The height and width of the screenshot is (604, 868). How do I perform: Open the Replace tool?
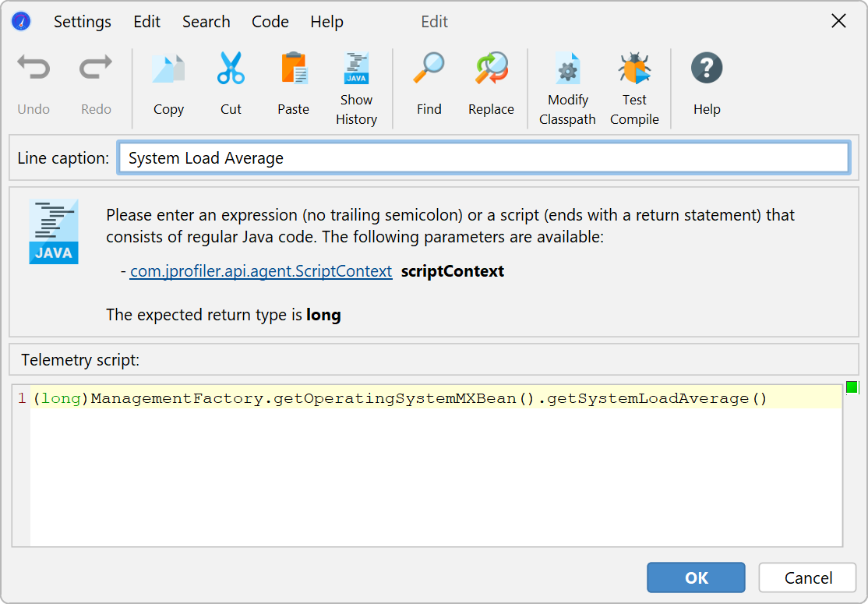pyautogui.click(x=491, y=69)
